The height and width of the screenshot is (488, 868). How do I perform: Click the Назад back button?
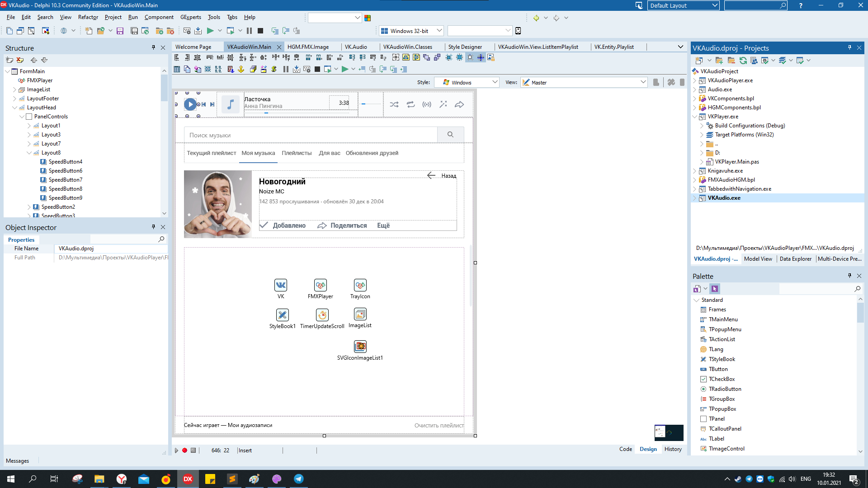(x=442, y=175)
